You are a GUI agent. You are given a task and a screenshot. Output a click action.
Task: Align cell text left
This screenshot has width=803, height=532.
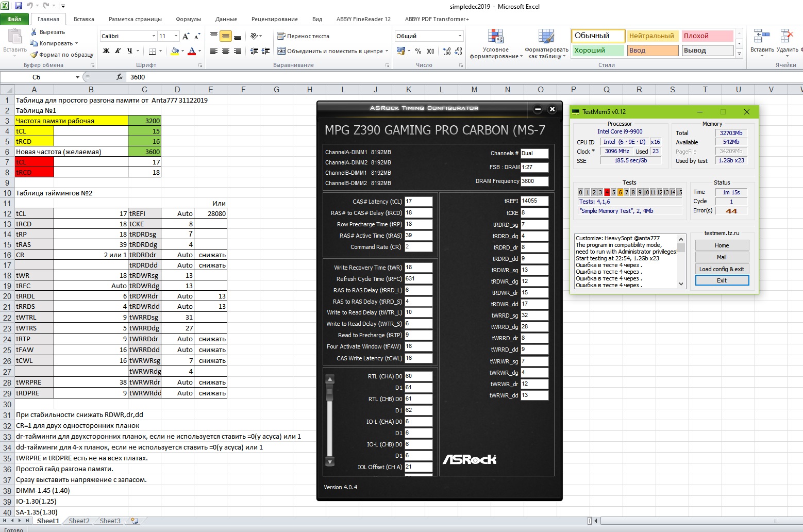(214, 51)
